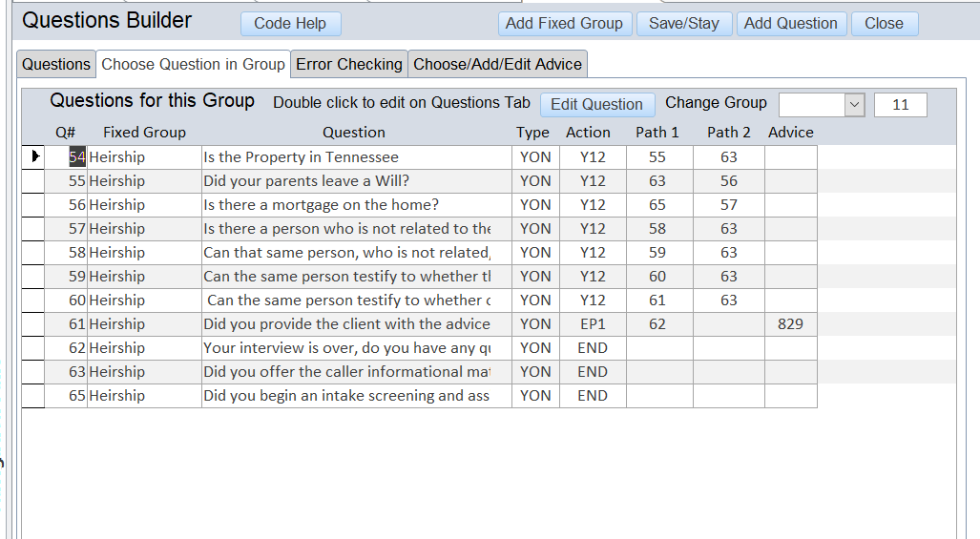980x539 pixels.
Task: Open the Error Checking tab
Action: (349, 64)
